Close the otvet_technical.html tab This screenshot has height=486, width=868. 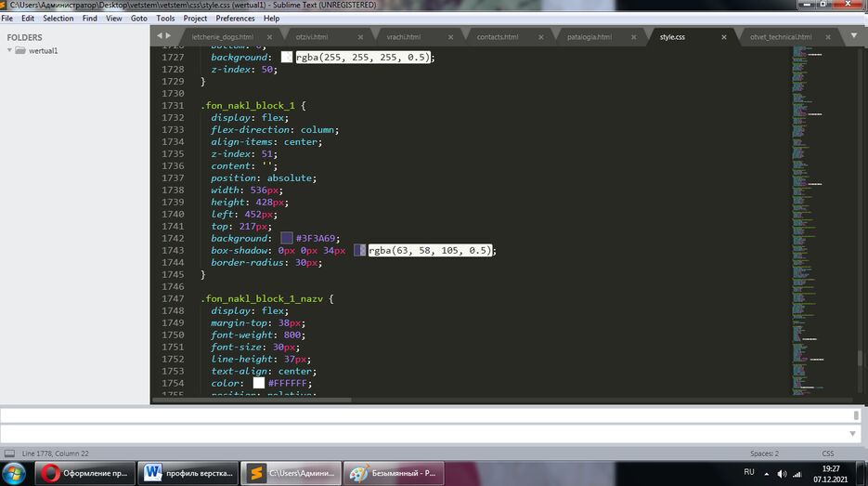[827, 37]
